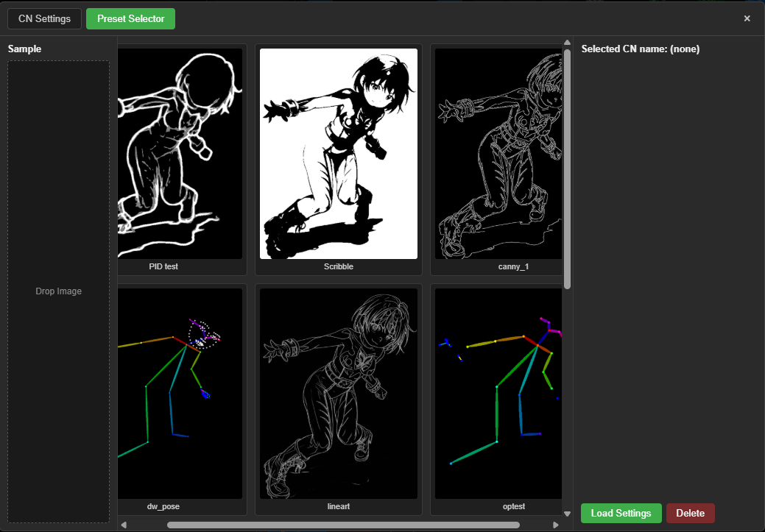The width and height of the screenshot is (765, 532).
Task: Open the Preset Selector tab
Action: point(130,18)
